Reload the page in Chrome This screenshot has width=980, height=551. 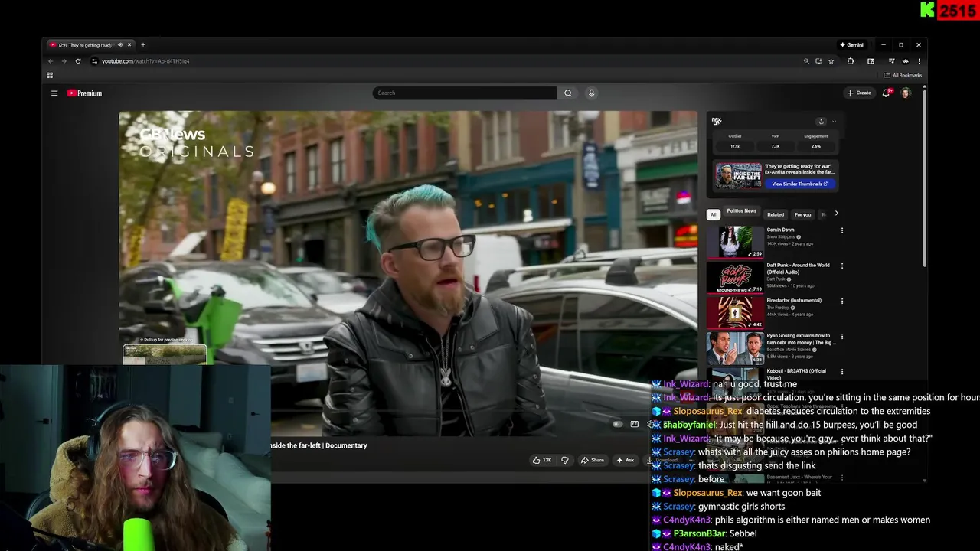pyautogui.click(x=77, y=61)
